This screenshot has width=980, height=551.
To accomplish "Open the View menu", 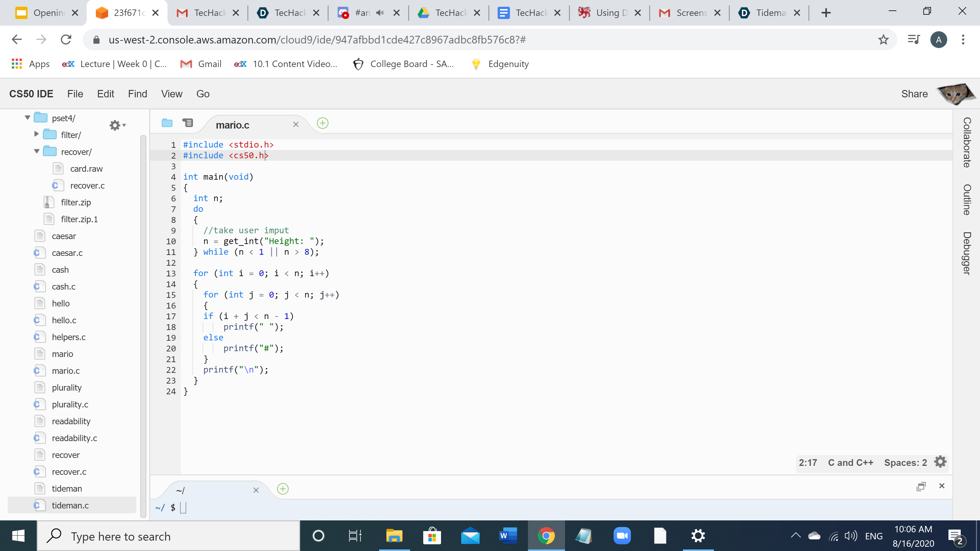I will [171, 94].
